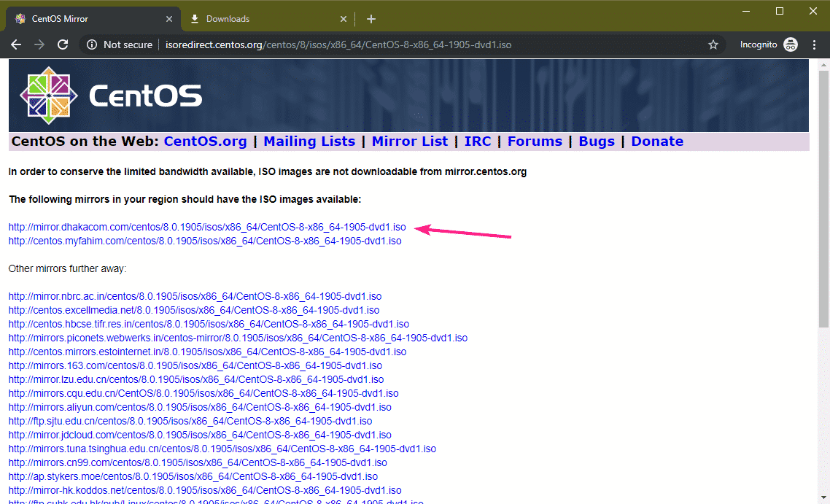Switch to the CentOS Mirror tab

tap(93, 19)
